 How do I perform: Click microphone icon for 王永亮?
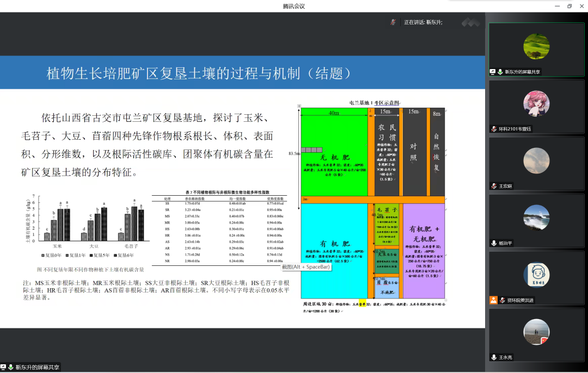click(494, 357)
